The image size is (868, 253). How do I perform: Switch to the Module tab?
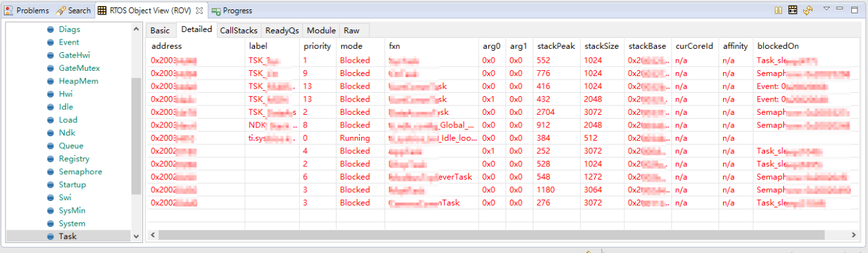coord(321,30)
